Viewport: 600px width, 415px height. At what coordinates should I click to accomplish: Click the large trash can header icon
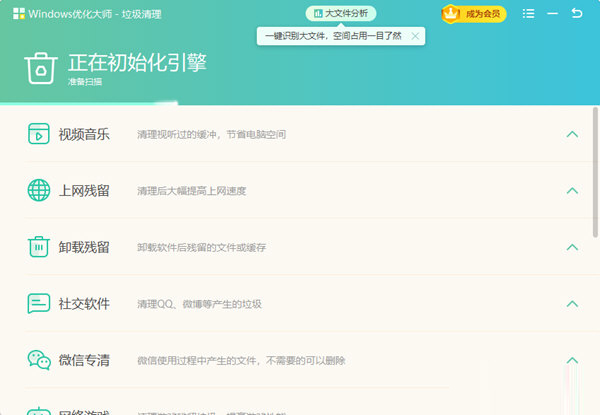pos(41,67)
